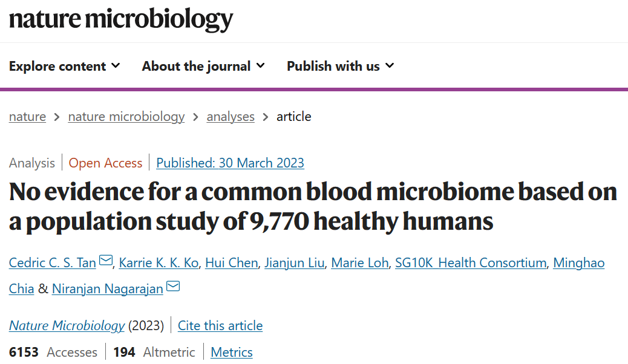
Task: Click the Published: 30 March 2023 link
Action: tap(230, 163)
